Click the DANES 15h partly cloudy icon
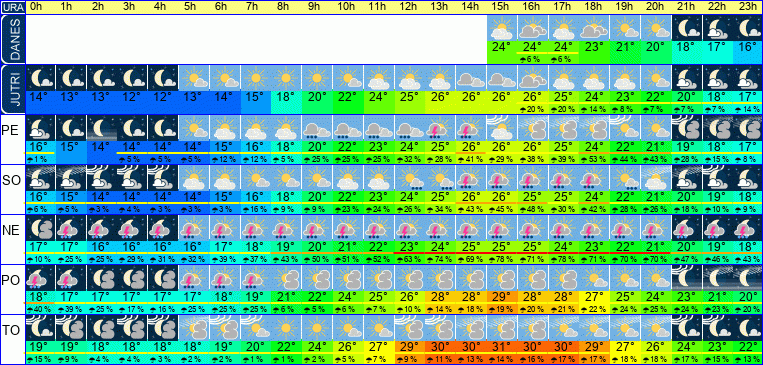763x365 pixels. 502,28
